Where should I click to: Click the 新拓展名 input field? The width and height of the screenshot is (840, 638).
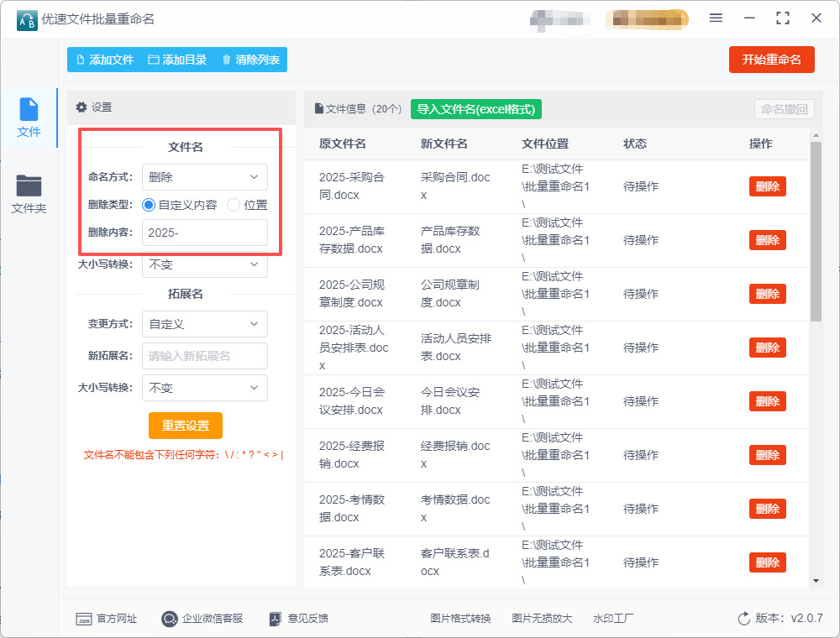[x=205, y=356]
